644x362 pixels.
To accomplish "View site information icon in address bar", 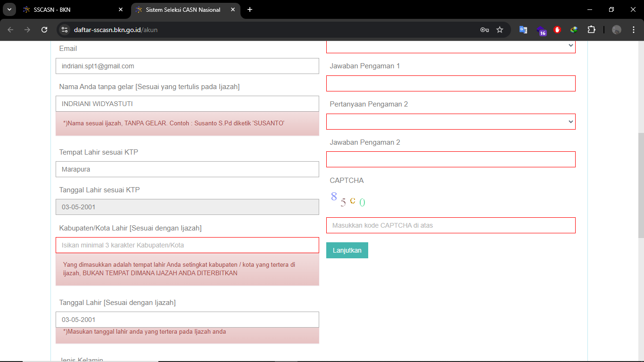I will pyautogui.click(x=65, y=30).
